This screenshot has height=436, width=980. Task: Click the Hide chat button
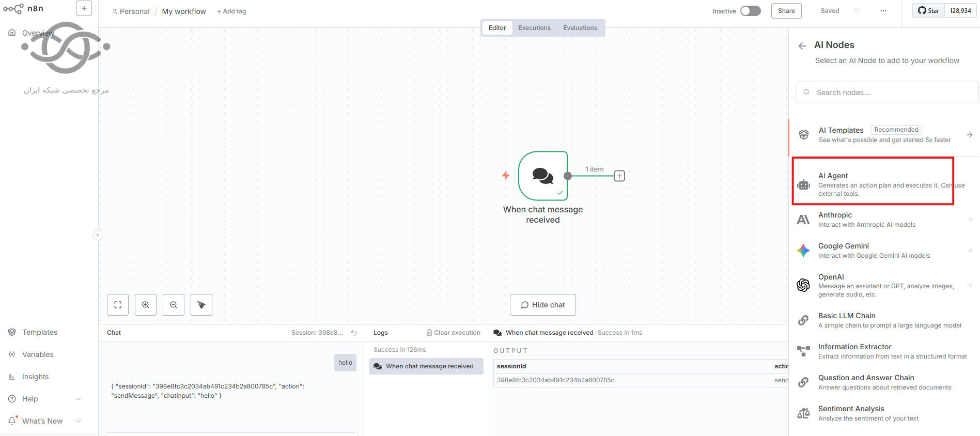pos(543,305)
